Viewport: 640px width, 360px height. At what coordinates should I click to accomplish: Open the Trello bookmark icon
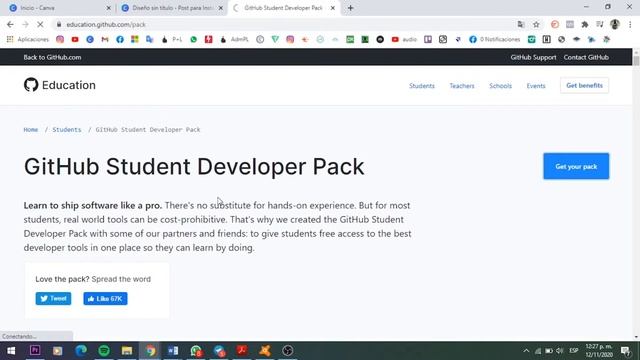tap(428, 40)
